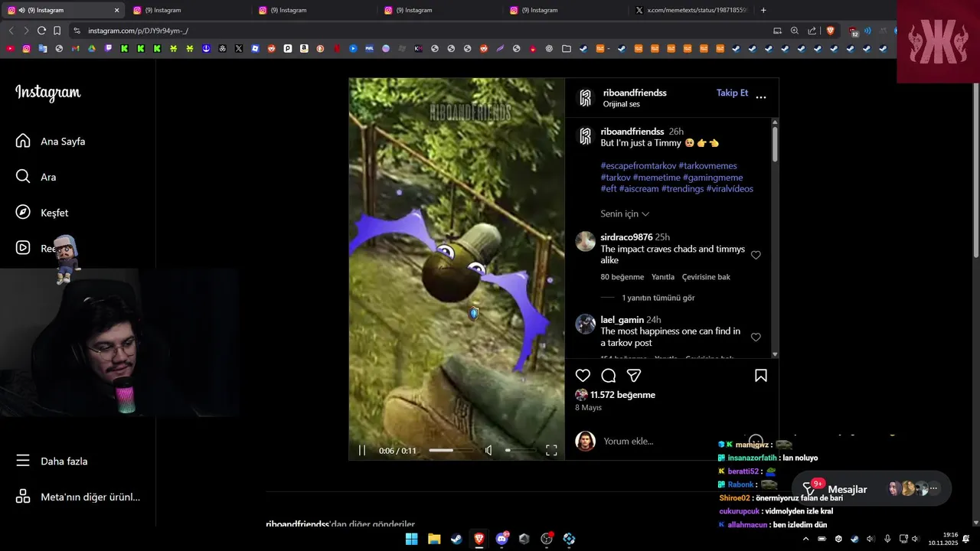Open Steam from the taskbar
The image size is (980, 551).
pos(456,539)
